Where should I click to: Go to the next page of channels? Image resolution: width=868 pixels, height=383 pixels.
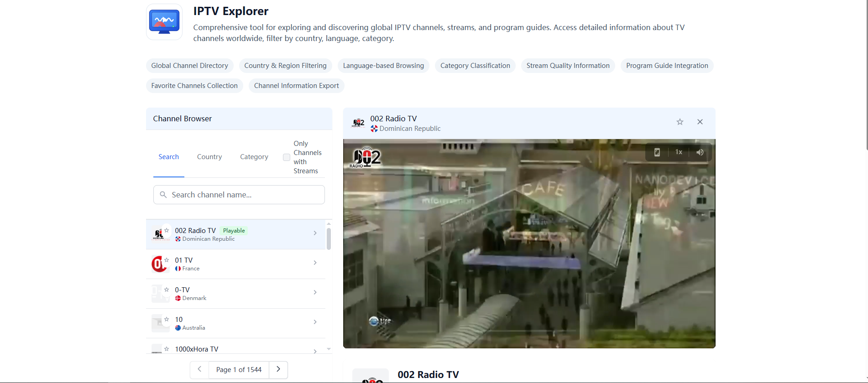pos(278,369)
